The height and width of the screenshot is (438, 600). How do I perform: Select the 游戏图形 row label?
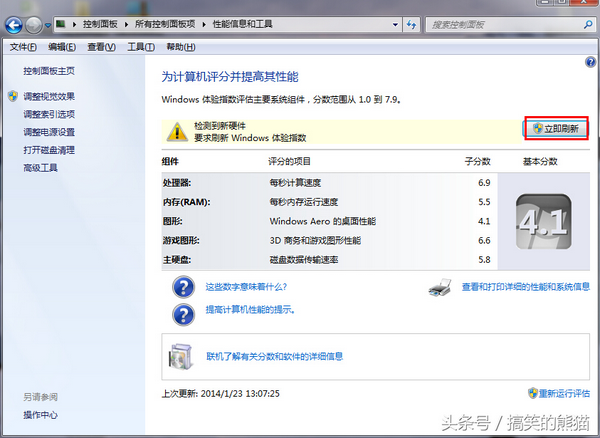point(181,241)
